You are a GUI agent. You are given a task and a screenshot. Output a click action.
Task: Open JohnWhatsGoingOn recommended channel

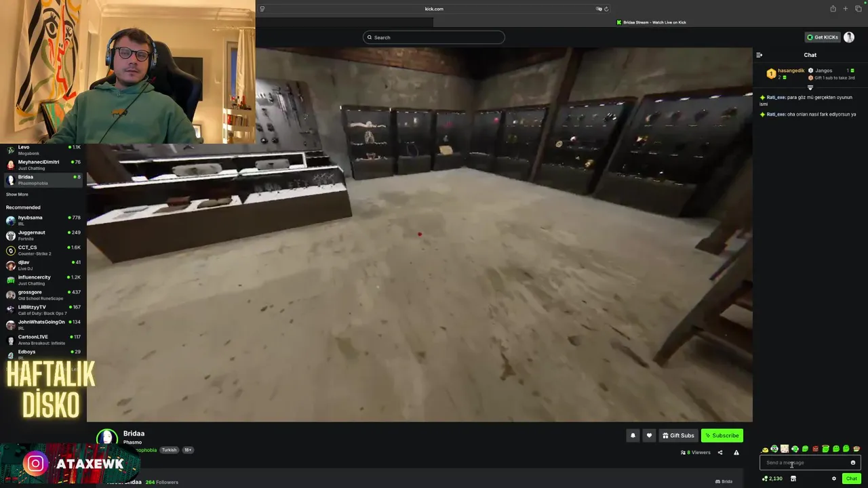[x=43, y=325]
